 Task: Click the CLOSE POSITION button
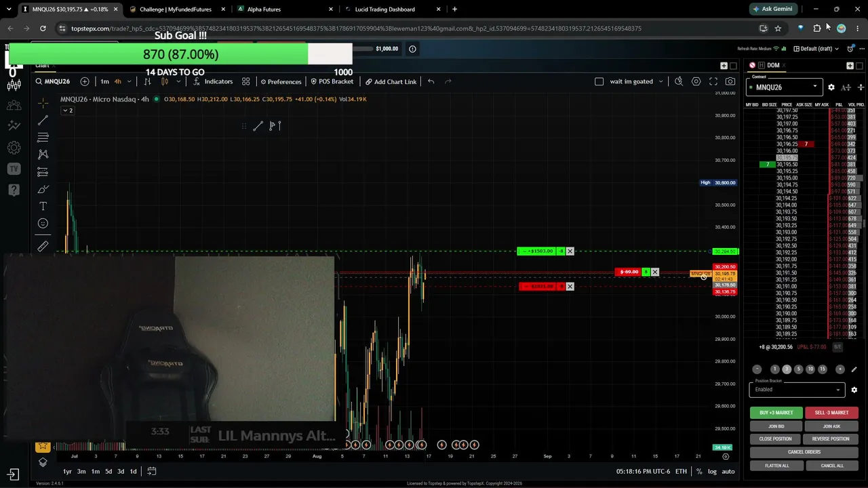point(775,439)
